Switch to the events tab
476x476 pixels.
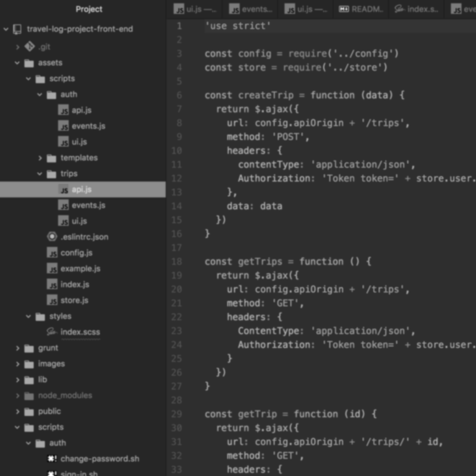pos(250,9)
